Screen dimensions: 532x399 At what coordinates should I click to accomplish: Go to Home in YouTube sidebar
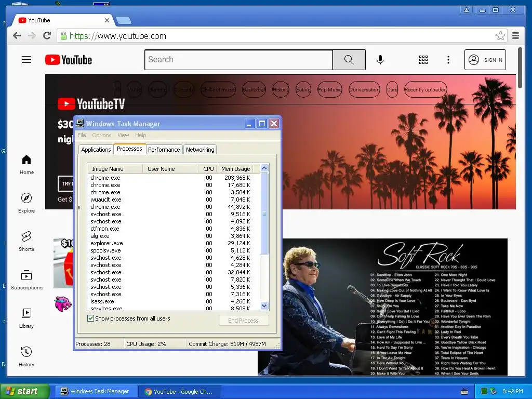[x=26, y=165]
